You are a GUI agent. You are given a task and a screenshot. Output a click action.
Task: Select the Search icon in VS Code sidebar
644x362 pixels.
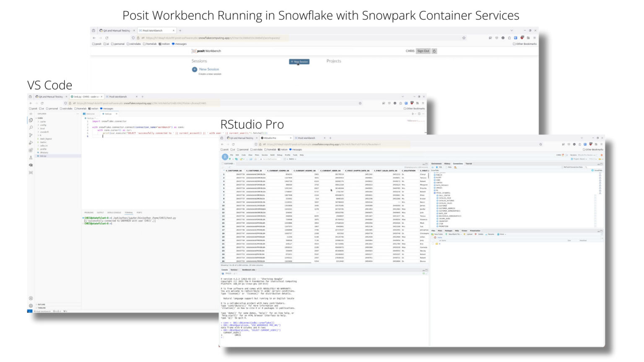[31, 128]
